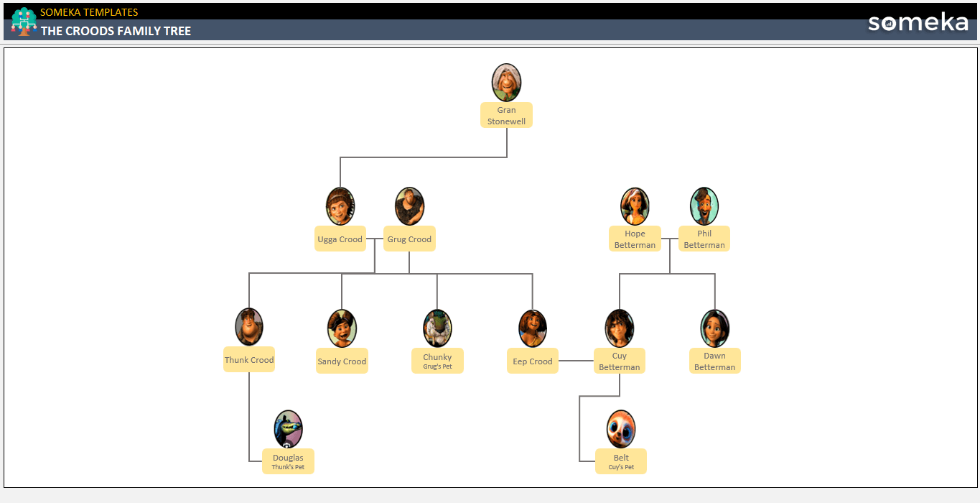Click the Gran Stonewell portrait icon
This screenshot has height=503, width=980.
pos(506,82)
